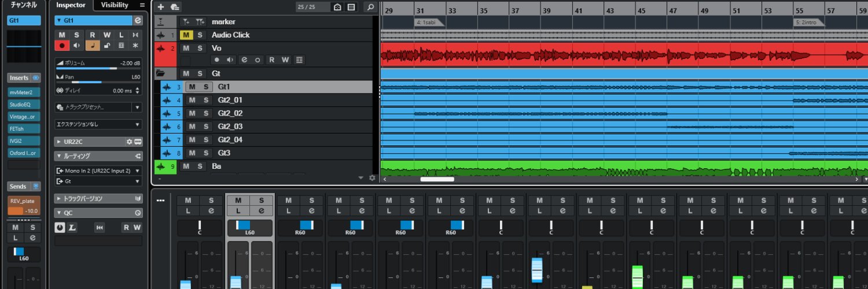Expand the track versions section
The image size is (868, 289).
pos(59,199)
